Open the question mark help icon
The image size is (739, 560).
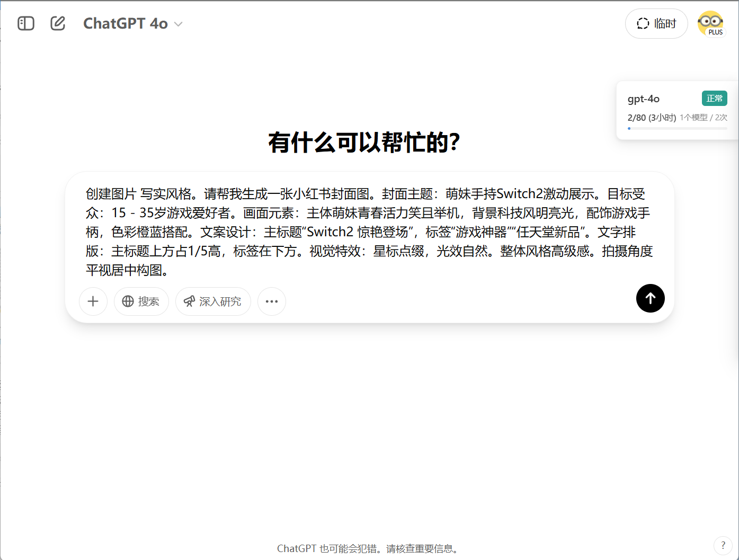point(723,545)
